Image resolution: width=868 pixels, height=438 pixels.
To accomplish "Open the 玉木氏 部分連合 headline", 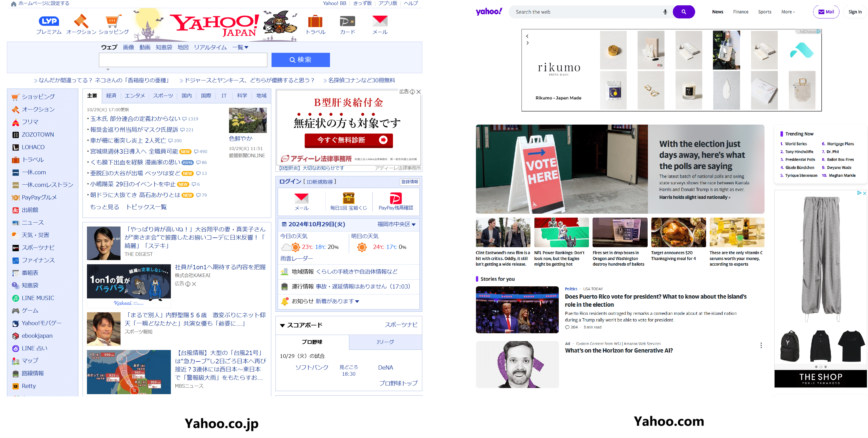I will coord(135,119).
